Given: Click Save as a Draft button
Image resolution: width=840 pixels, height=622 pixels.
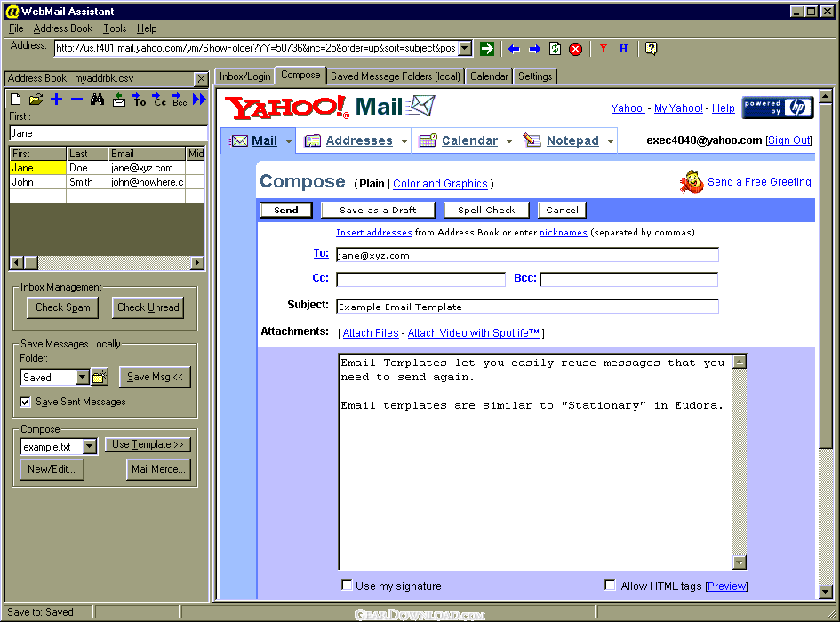Looking at the screenshot, I should (x=378, y=210).
